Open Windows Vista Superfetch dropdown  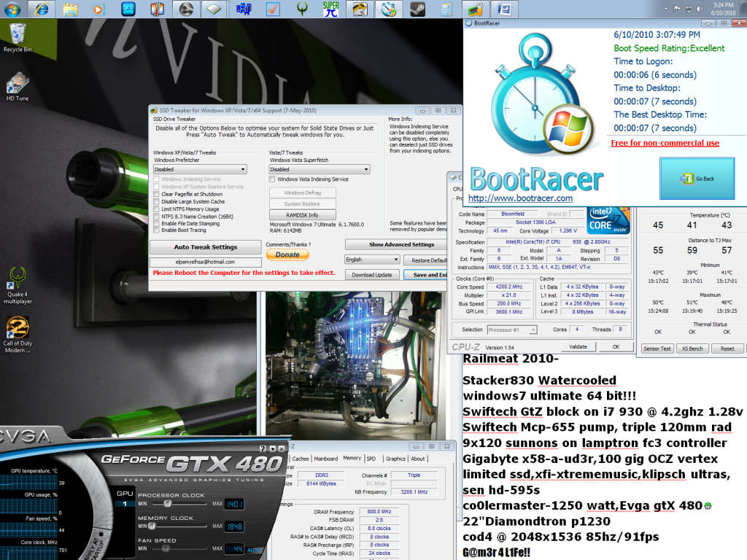320,169
